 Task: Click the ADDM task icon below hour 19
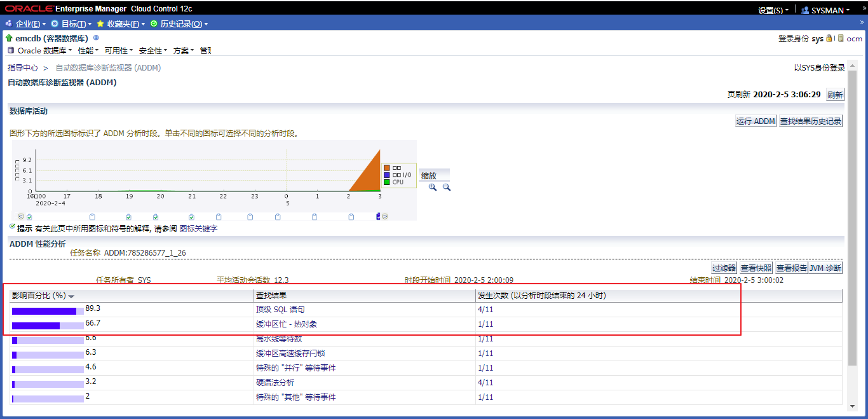pos(129,217)
